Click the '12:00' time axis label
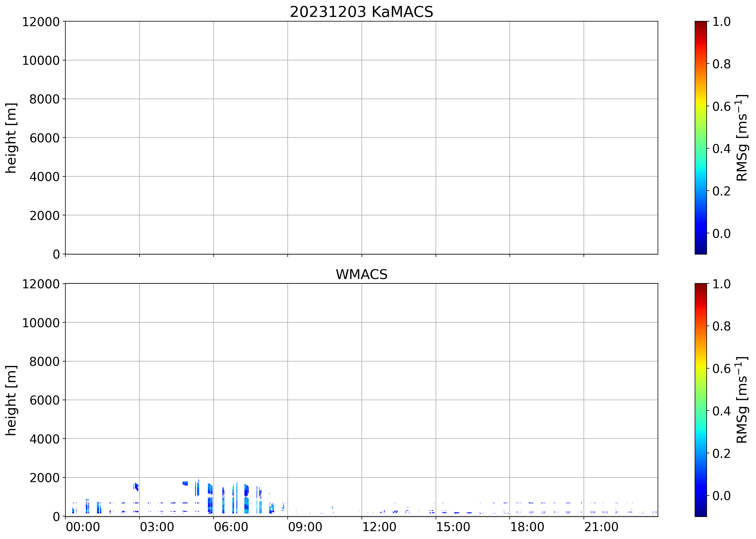This screenshot has width=756, height=539. 379,527
